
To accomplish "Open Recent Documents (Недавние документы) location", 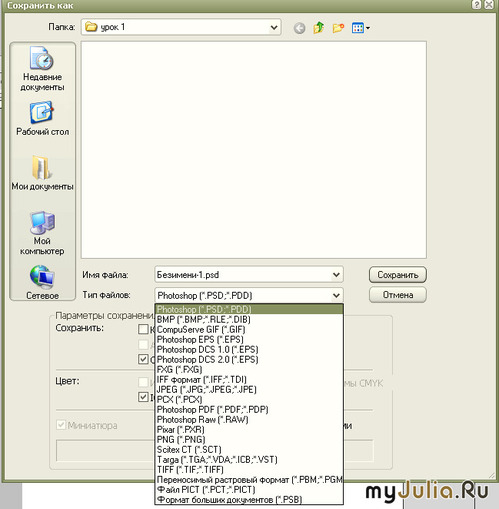I will 42,69.
